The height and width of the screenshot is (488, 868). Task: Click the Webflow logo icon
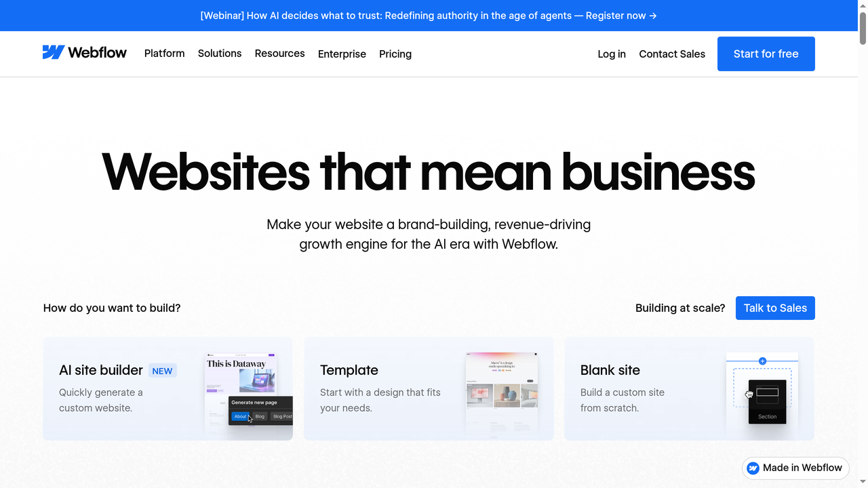(54, 52)
